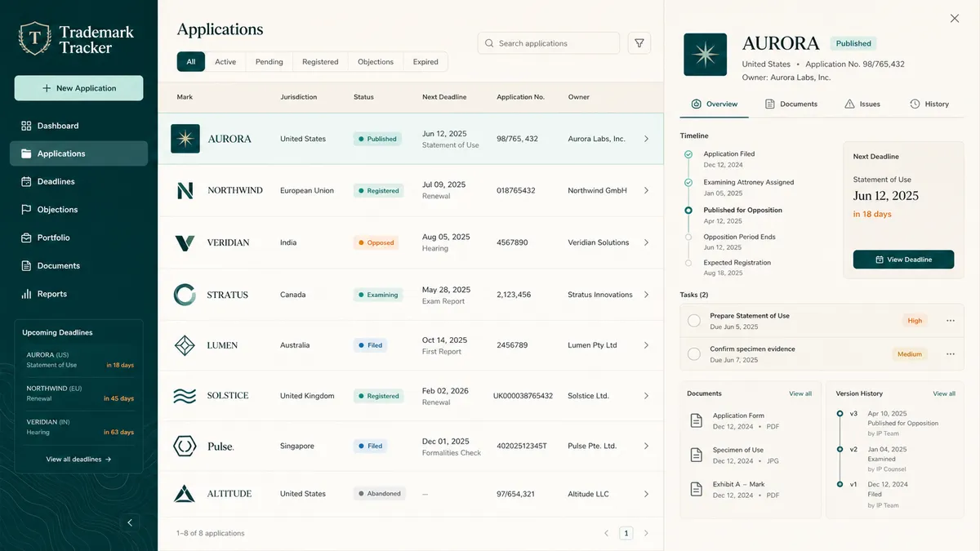Screen dimensions: 980x551
Task: Click the AURORA star logo in table
Action: pos(185,139)
